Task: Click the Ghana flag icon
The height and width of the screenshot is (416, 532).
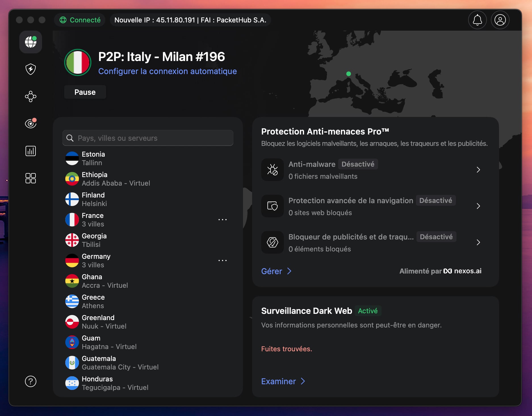Action: 72,281
